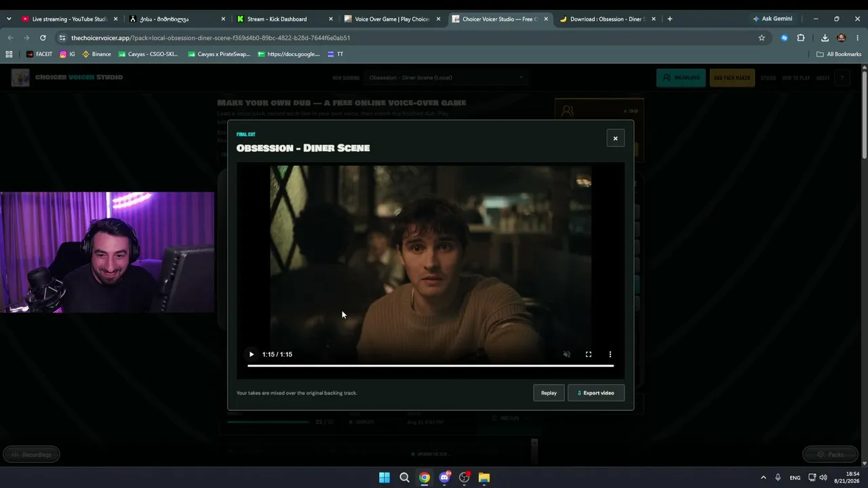Open the IG Instagram bookmark
Viewport: 868px width, 488px height.
pyautogui.click(x=67, y=54)
